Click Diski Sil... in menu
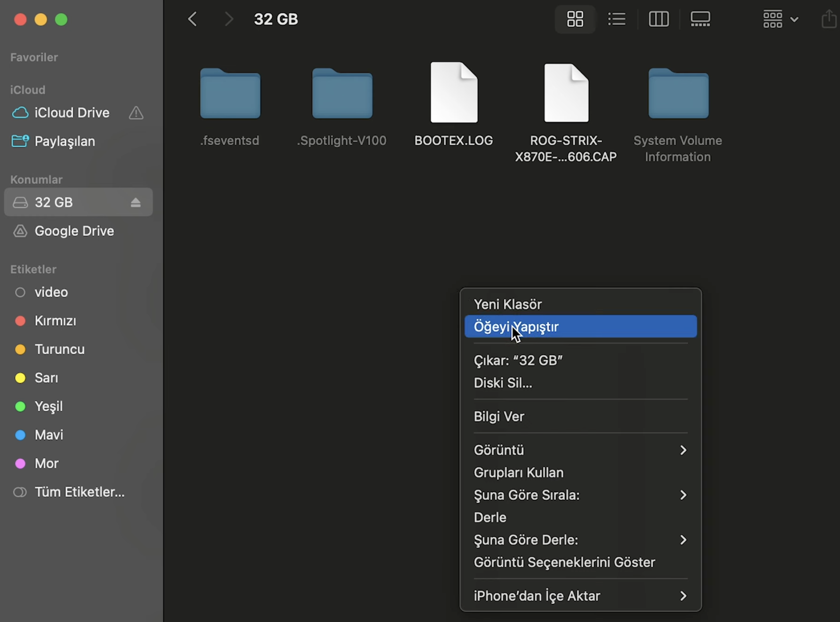This screenshot has height=622, width=840. click(x=503, y=383)
